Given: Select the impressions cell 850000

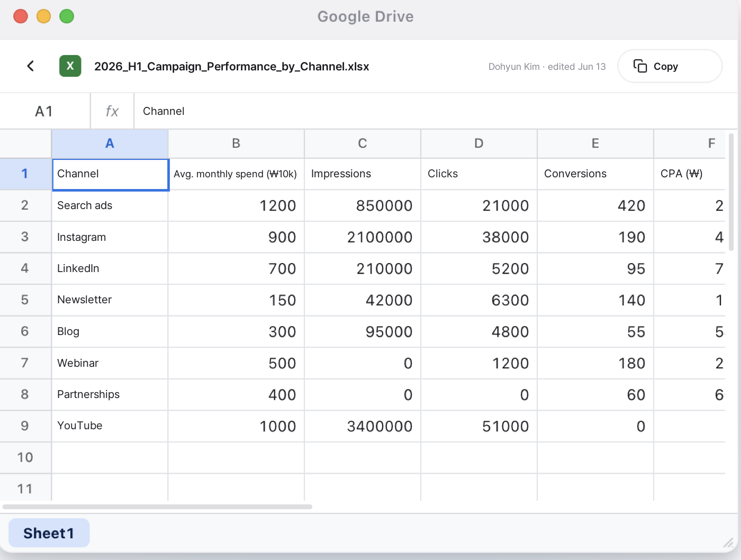Looking at the screenshot, I should (x=363, y=205).
